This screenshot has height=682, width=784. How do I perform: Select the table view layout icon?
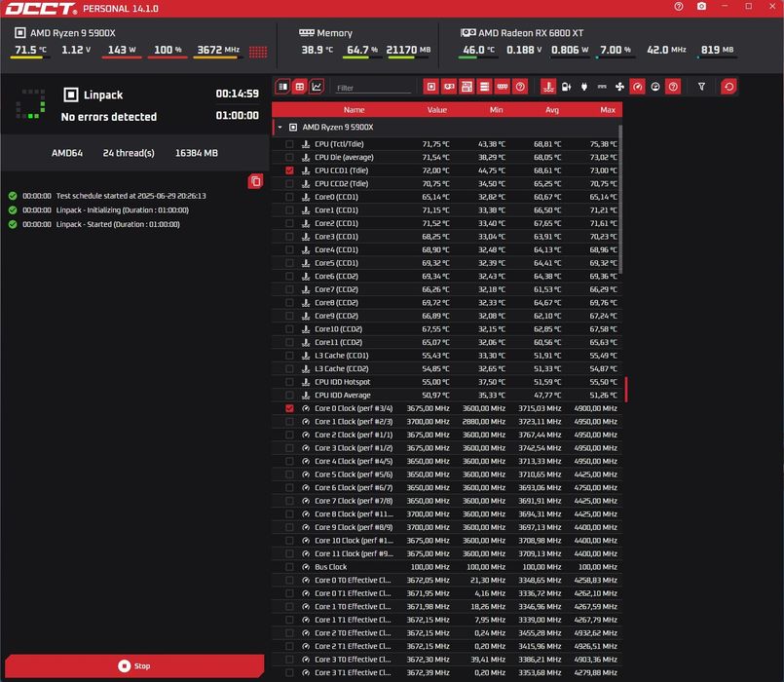click(x=300, y=87)
